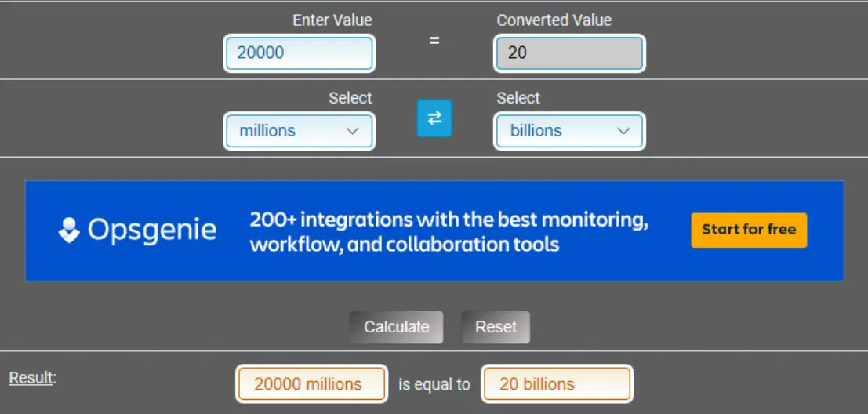Click the equals sign between value fields
The width and height of the screenshot is (868, 414).
[434, 40]
